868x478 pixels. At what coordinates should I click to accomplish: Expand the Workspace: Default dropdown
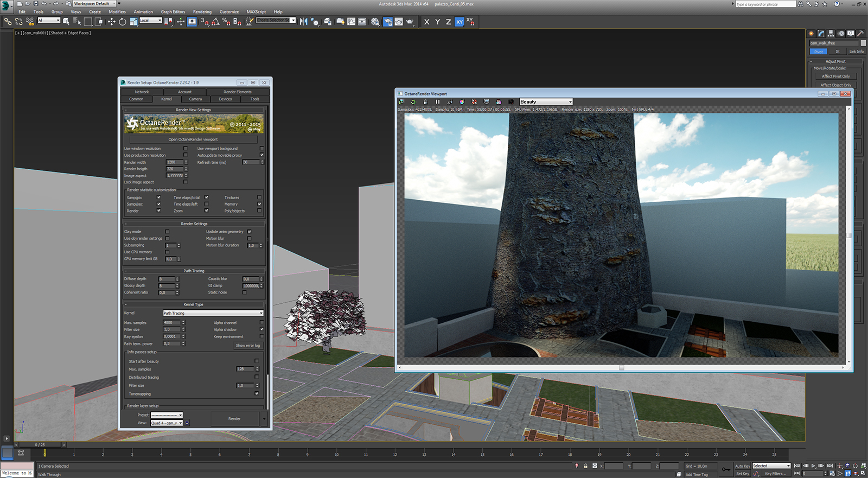coord(94,4)
